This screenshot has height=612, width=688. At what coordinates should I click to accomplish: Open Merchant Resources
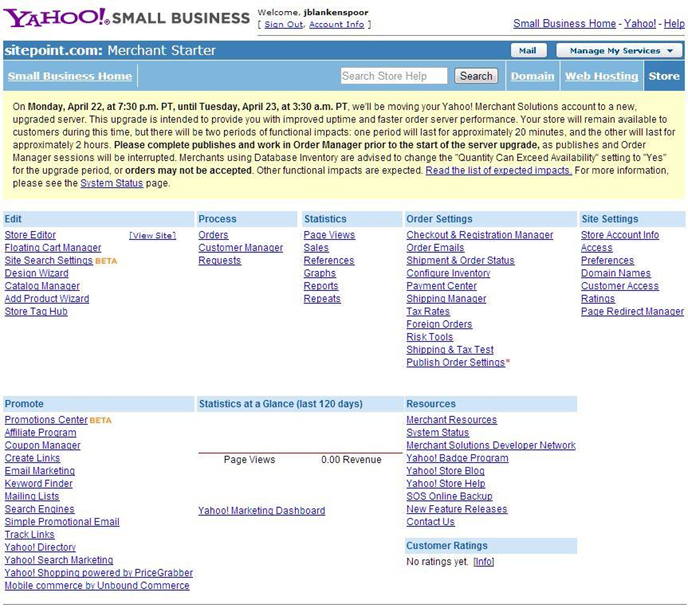(452, 419)
